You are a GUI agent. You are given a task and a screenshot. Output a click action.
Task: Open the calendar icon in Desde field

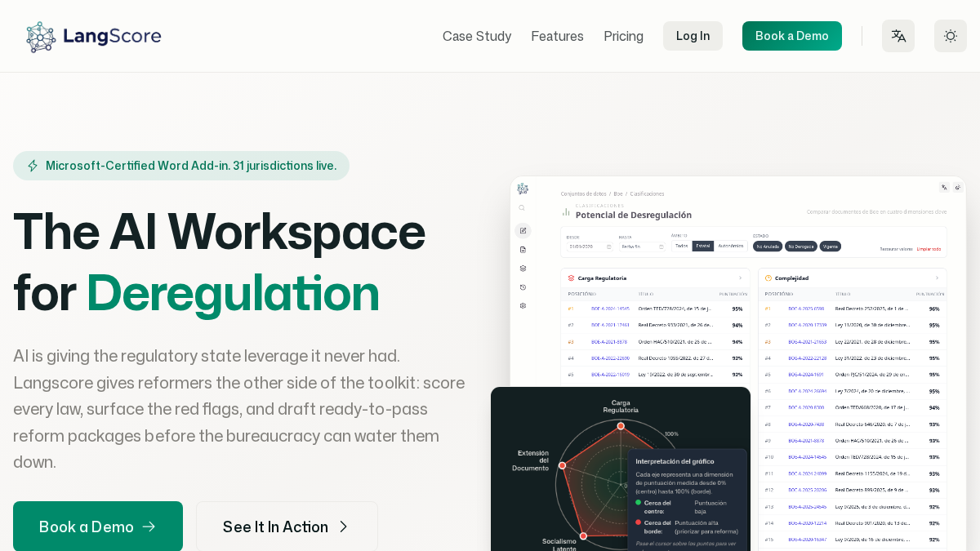[x=608, y=247]
